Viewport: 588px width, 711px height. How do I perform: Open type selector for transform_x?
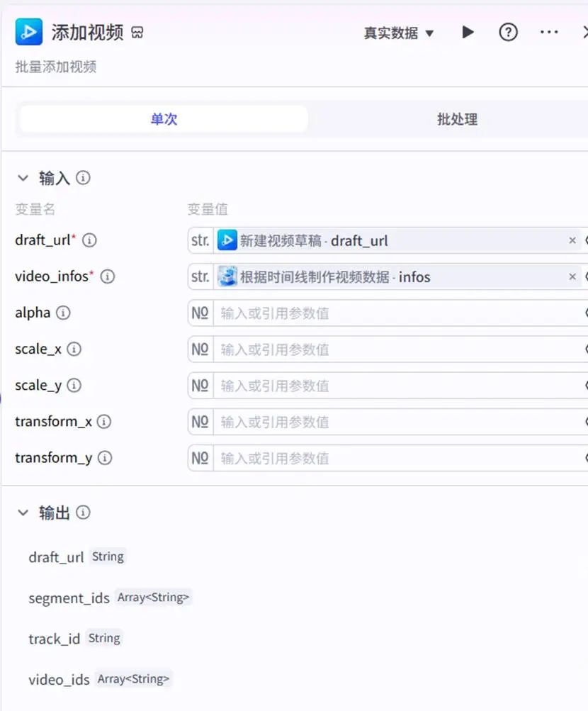tap(200, 422)
